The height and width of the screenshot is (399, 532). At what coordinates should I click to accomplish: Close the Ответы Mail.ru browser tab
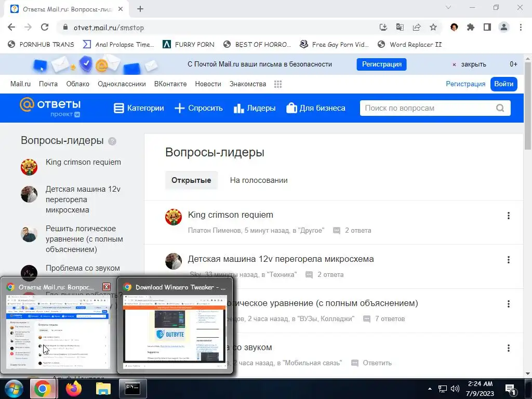point(121,9)
